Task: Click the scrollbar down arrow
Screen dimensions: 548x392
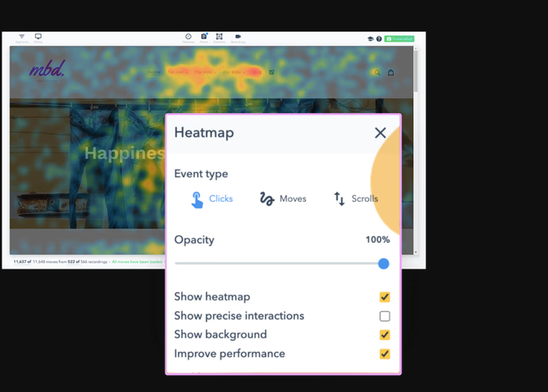Action: (x=416, y=252)
